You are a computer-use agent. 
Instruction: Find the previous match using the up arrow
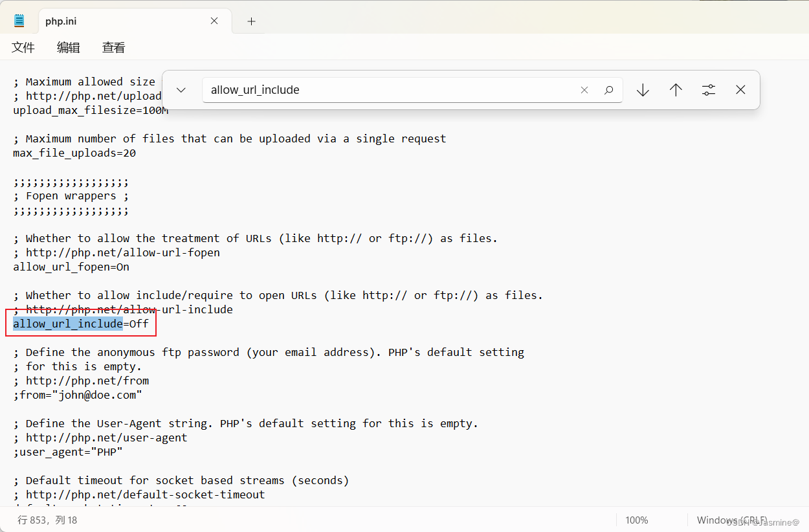pyautogui.click(x=676, y=89)
